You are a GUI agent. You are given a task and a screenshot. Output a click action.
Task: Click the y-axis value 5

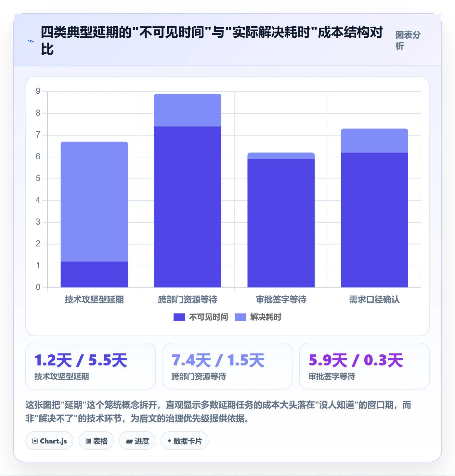[x=38, y=178]
